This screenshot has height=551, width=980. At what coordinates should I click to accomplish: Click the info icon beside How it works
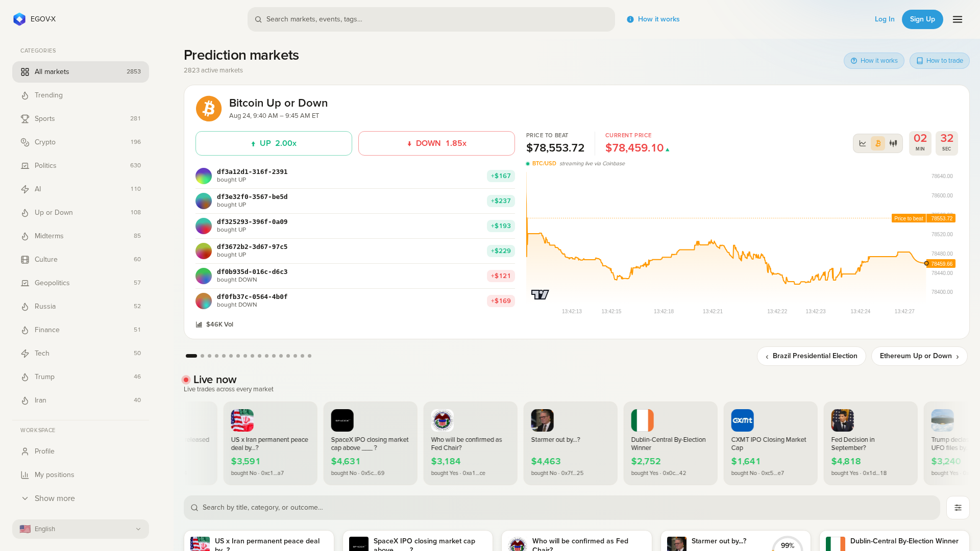coord(630,19)
